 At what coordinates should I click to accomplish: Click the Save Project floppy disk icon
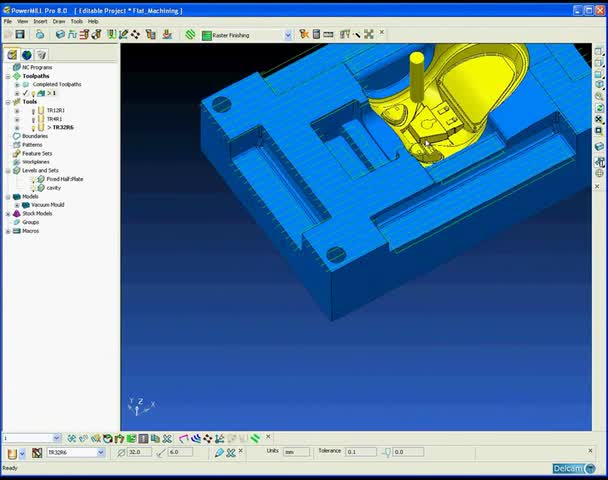[x=20, y=35]
